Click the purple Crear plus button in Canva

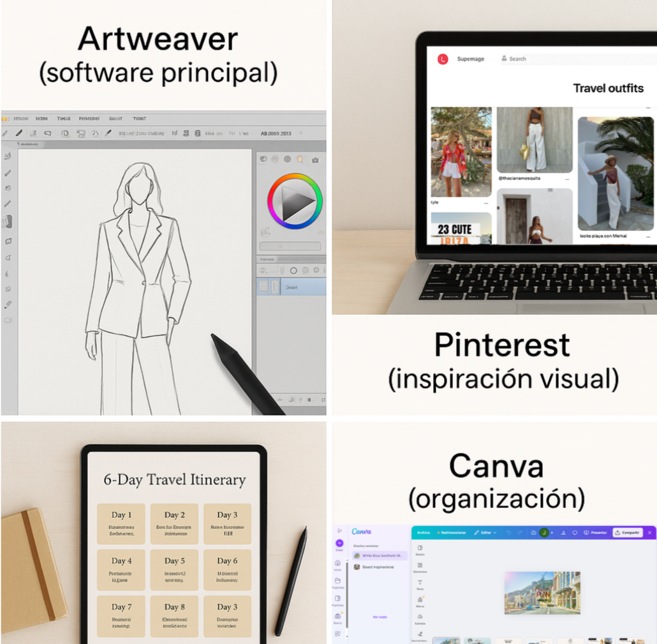pyautogui.click(x=339, y=543)
